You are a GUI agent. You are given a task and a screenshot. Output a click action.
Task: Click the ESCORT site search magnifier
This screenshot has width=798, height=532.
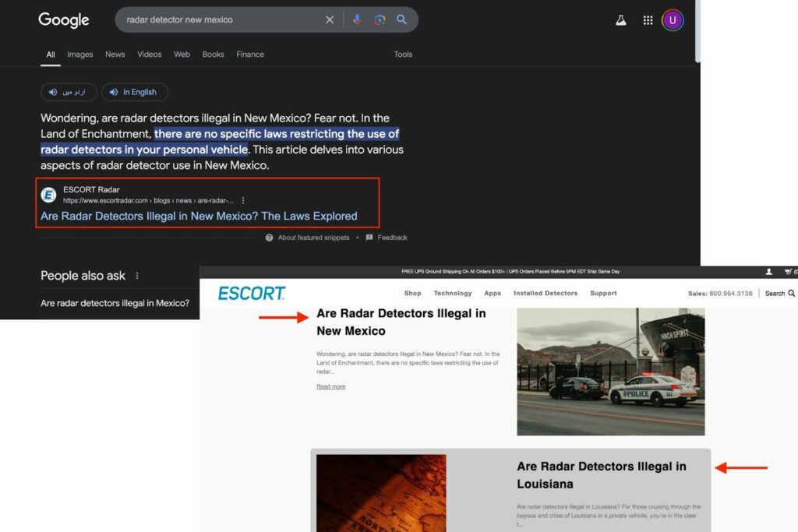click(x=792, y=294)
